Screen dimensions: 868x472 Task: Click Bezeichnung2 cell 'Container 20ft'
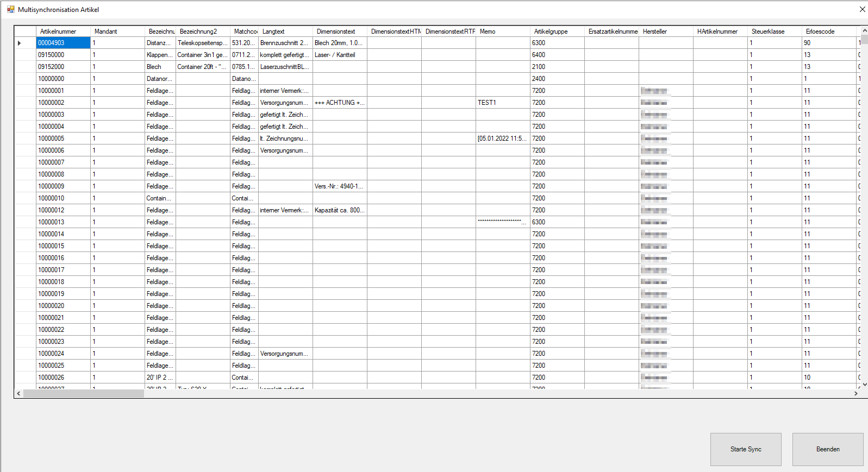click(203, 67)
